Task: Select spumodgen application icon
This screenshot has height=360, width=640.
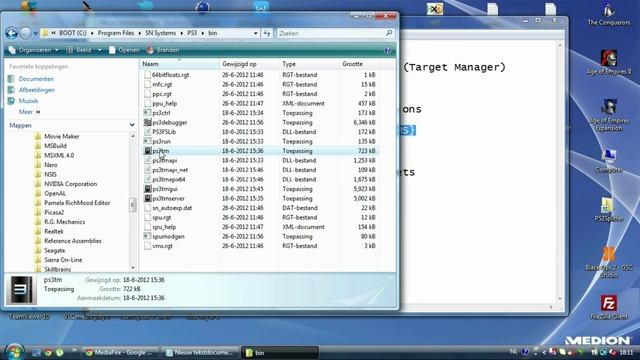Action: coord(147,236)
